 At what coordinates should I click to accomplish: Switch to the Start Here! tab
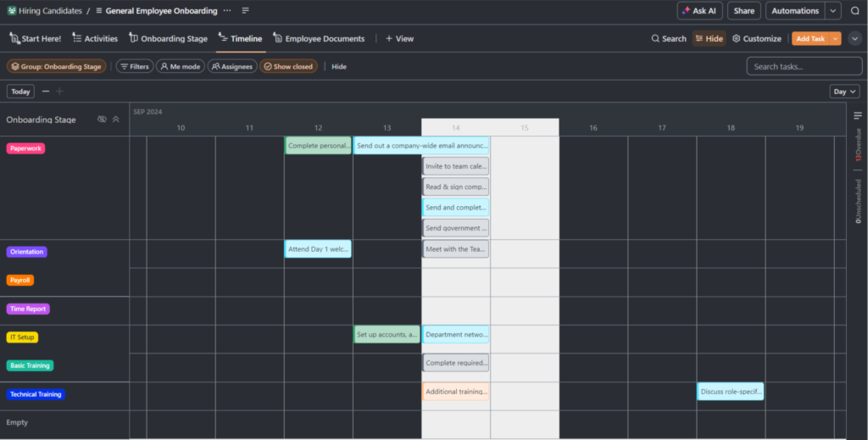coord(36,39)
